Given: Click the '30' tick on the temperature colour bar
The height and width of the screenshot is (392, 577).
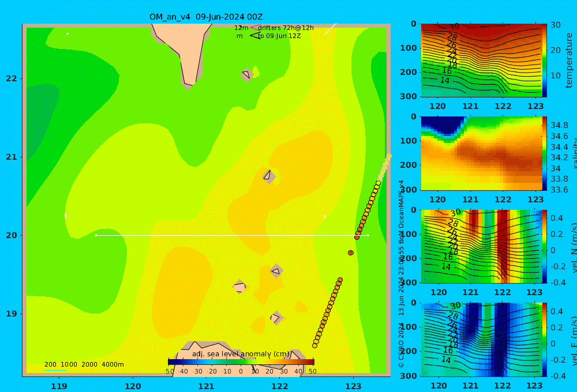Looking at the screenshot, I should pos(556,25).
